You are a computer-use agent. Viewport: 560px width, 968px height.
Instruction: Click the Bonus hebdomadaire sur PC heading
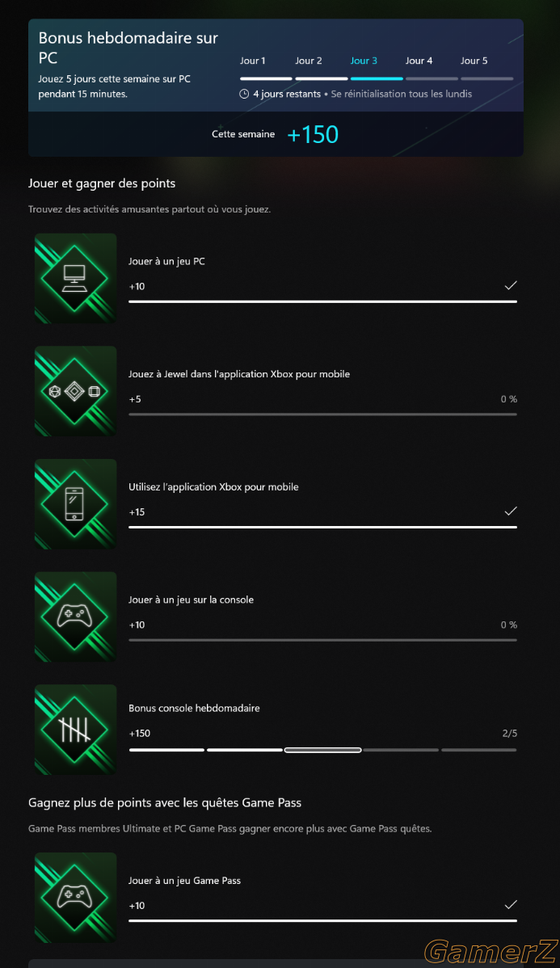point(128,48)
